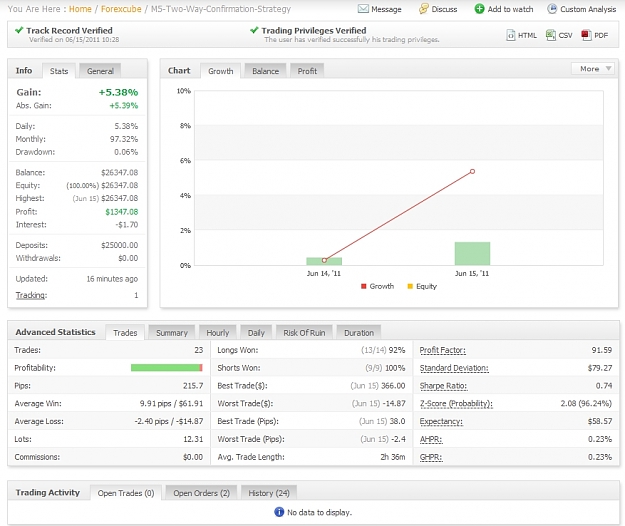Image resolution: width=625 pixels, height=526 pixels.
Task: Click the Standard Deviation term link
Action: [x=454, y=368]
